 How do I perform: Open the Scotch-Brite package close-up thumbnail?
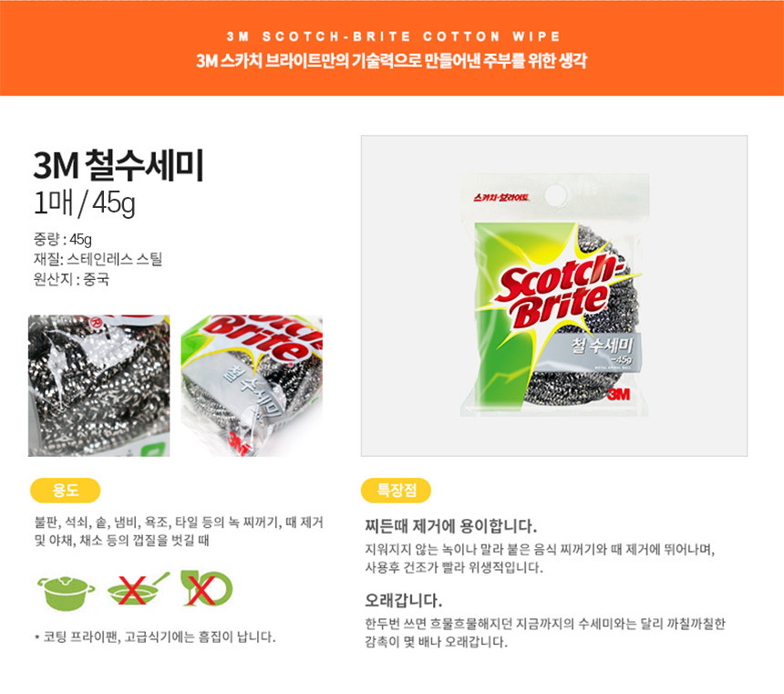click(x=252, y=385)
